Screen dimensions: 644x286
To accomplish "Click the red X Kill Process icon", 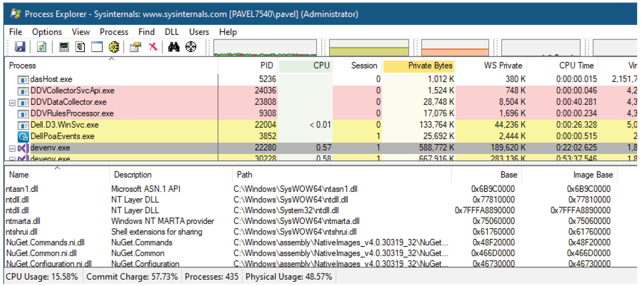I will (153, 47).
